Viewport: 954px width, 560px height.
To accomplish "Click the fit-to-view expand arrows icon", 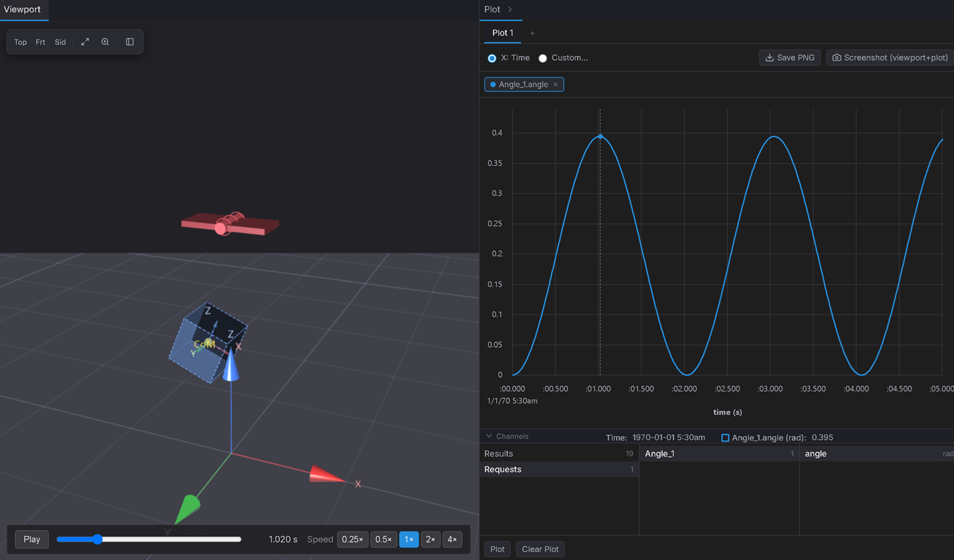I will pos(85,42).
